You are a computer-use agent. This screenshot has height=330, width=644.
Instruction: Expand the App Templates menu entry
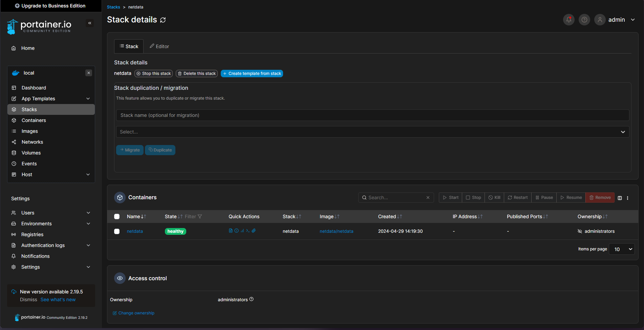click(37, 98)
